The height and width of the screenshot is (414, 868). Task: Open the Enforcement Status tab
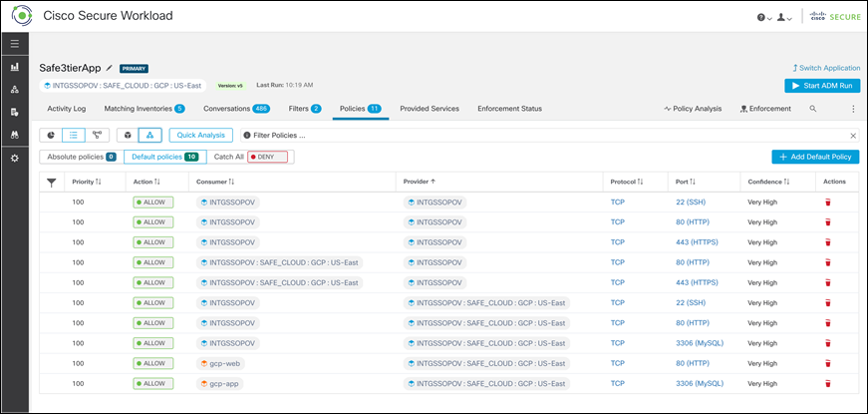click(x=510, y=109)
